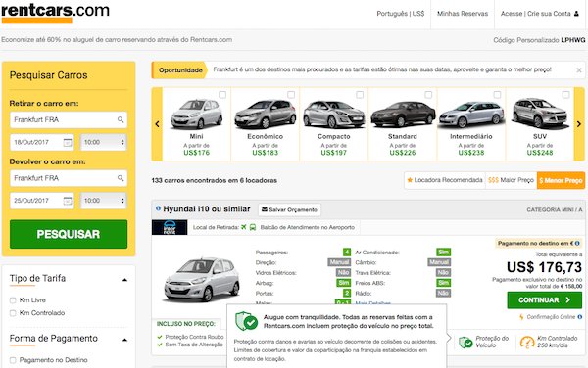The width and height of the screenshot is (588, 368).
Task: Click the airplane pickup location icon
Action: coord(244,227)
